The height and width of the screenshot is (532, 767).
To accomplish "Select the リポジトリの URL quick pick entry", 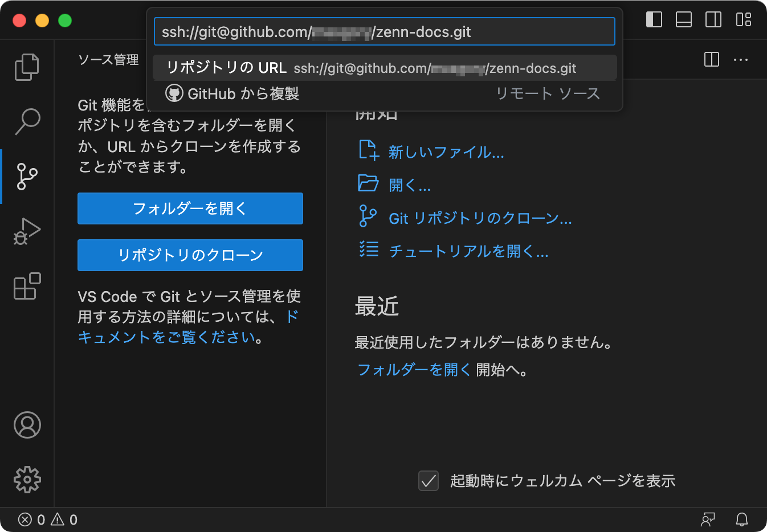I will (385, 68).
